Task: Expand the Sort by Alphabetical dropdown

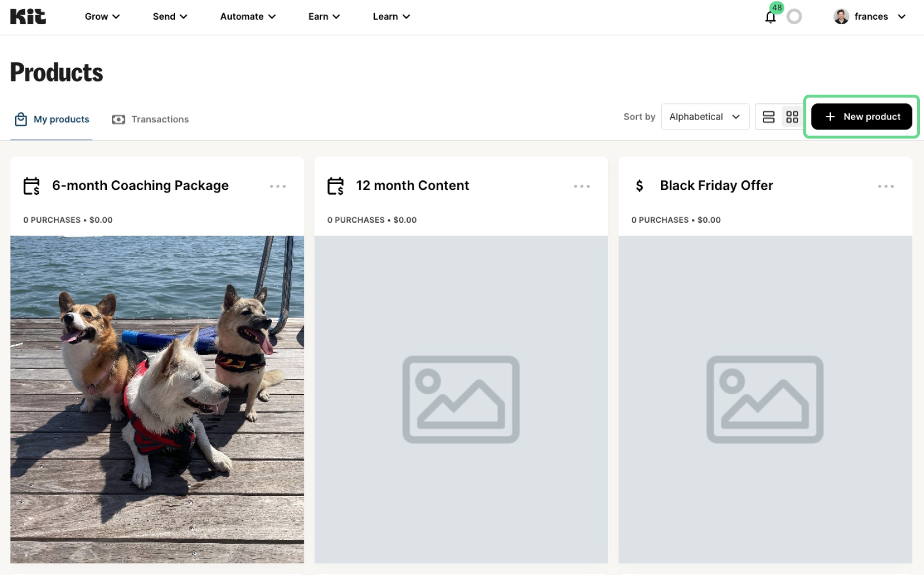Action: pyautogui.click(x=705, y=117)
